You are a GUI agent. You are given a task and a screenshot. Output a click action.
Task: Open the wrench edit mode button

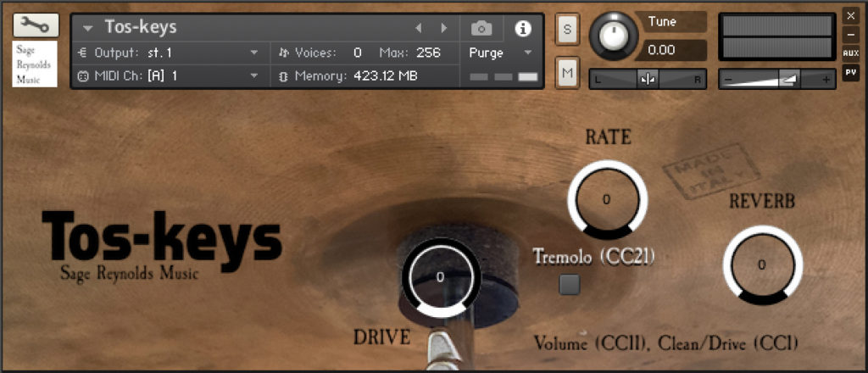pyautogui.click(x=36, y=25)
